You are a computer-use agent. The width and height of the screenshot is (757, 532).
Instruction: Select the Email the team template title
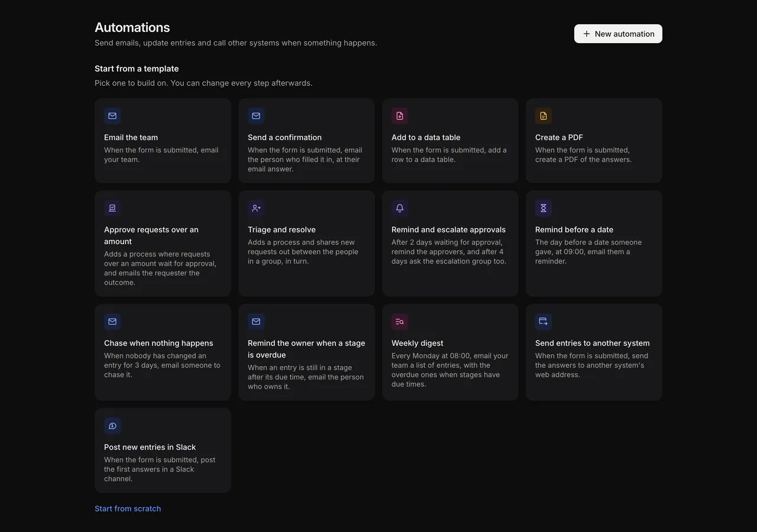pyautogui.click(x=131, y=137)
